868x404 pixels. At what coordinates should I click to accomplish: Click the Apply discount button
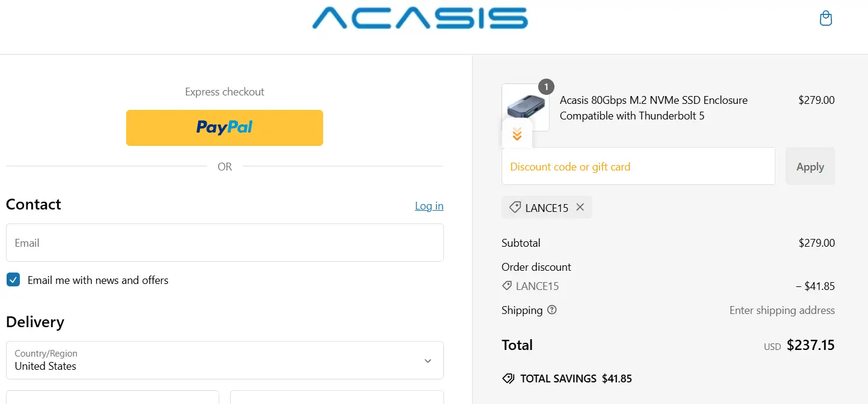point(810,166)
